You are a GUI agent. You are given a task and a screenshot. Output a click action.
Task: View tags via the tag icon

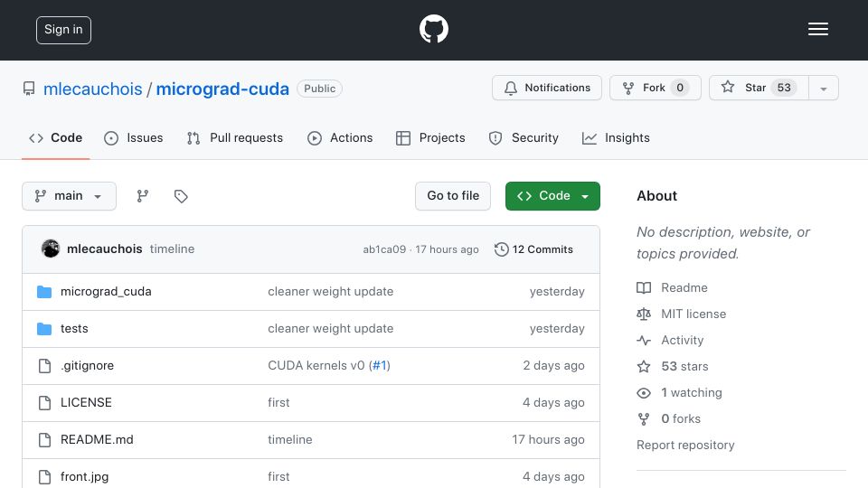click(181, 196)
